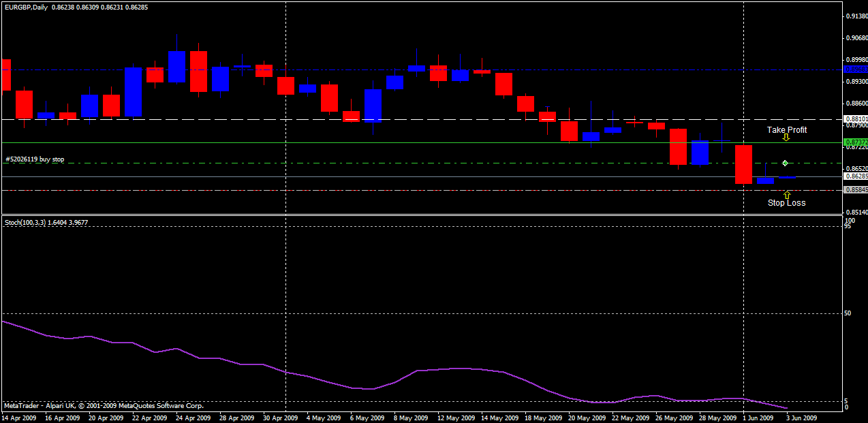Click the "28 May 2009" date label
Screen dimensions: 868x423
click(x=717, y=418)
